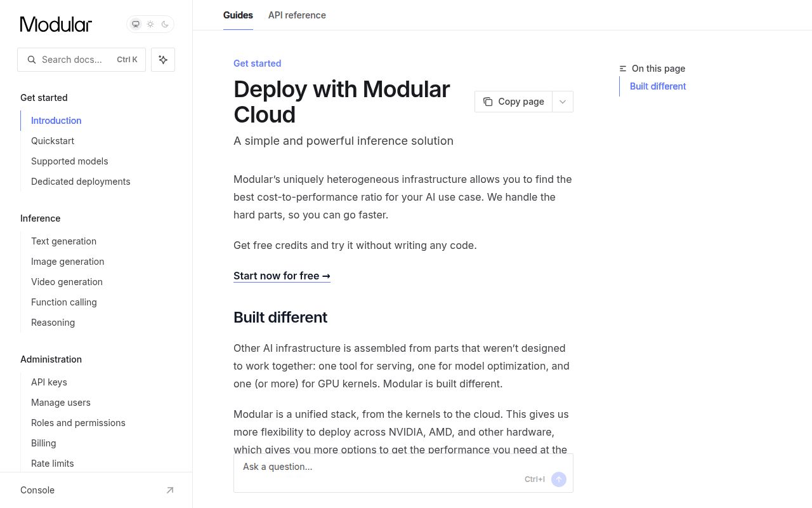
Task: Click the Built different heading
Action: [x=280, y=317]
